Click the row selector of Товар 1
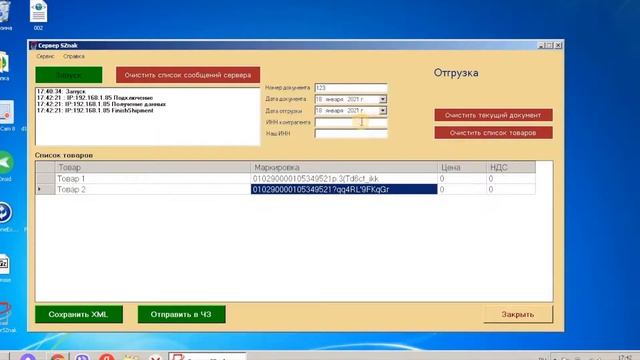Viewport: 640px width, 360px height. point(45,178)
